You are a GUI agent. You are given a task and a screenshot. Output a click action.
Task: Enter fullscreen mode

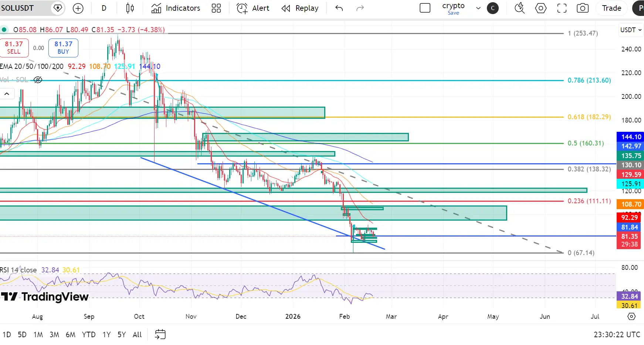[x=562, y=8]
